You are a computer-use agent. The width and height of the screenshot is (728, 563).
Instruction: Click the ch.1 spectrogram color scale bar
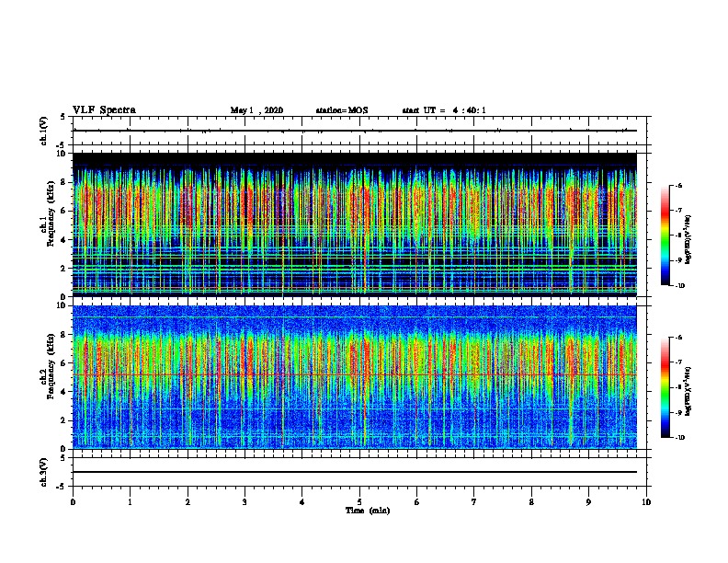click(665, 236)
